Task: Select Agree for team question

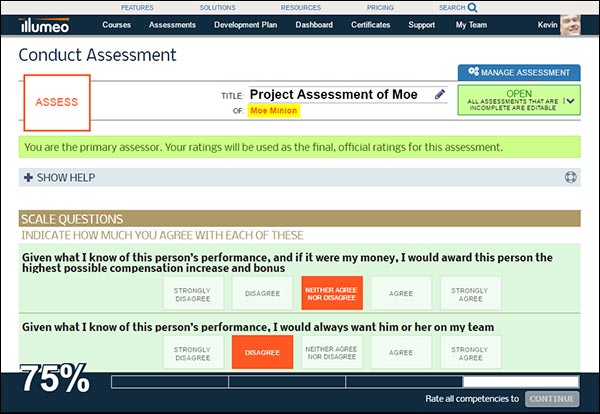Action: [x=401, y=352]
